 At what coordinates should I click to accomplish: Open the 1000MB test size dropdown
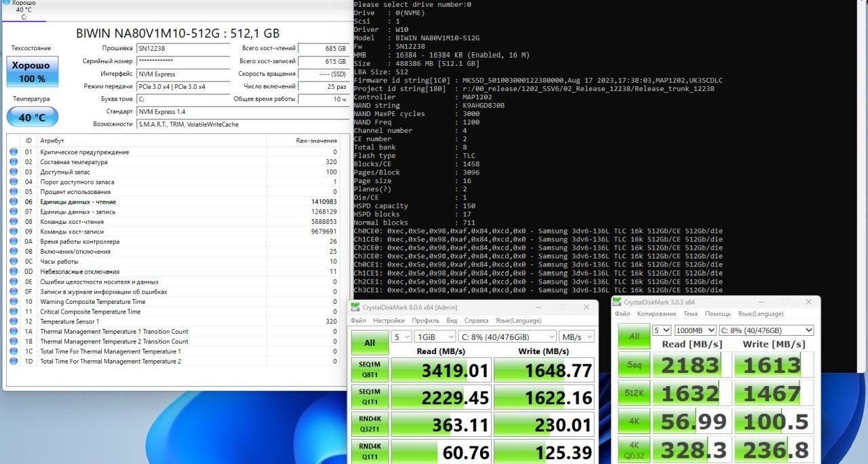point(695,330)
